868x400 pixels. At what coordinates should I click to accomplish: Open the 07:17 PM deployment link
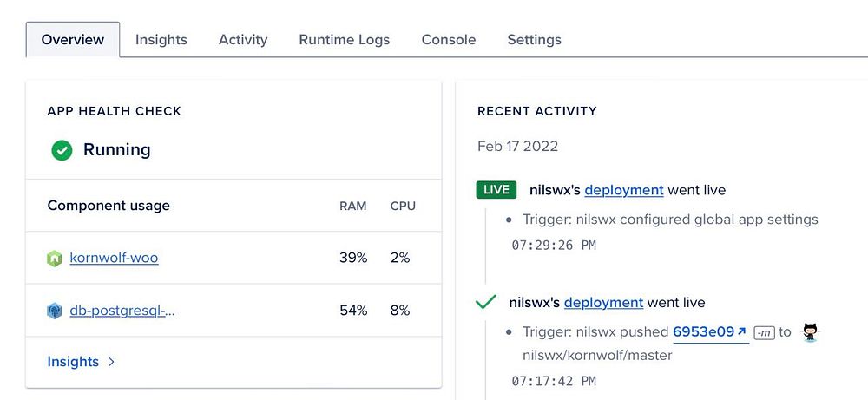[603, 303]
